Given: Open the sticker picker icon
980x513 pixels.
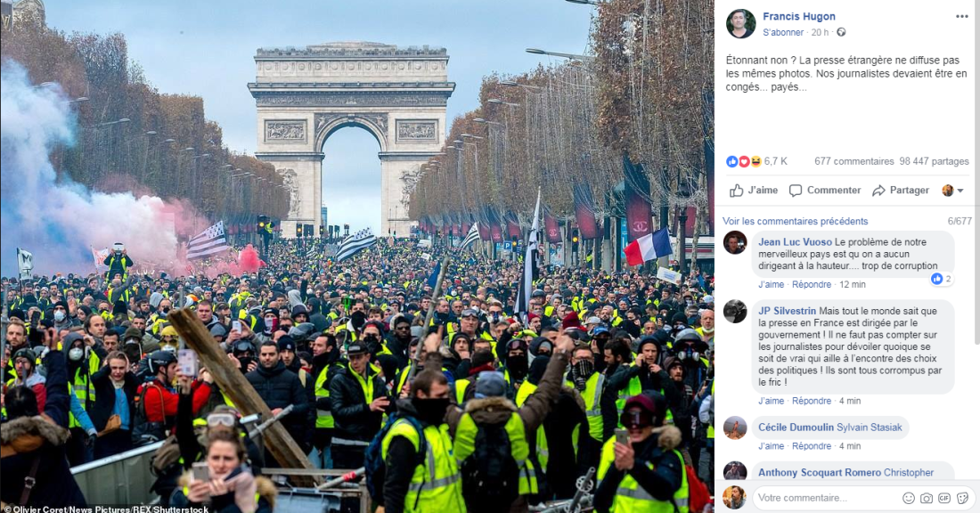Looking at the screenshot, I should tap(962, 498).
